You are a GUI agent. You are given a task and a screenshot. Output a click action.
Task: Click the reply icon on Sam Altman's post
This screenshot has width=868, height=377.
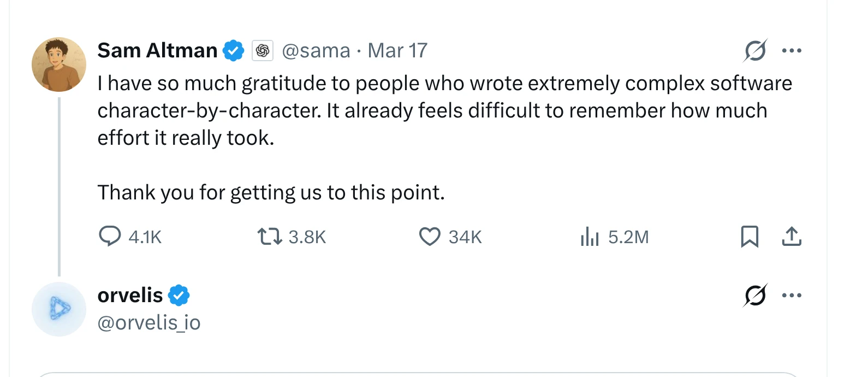[110, 237]
